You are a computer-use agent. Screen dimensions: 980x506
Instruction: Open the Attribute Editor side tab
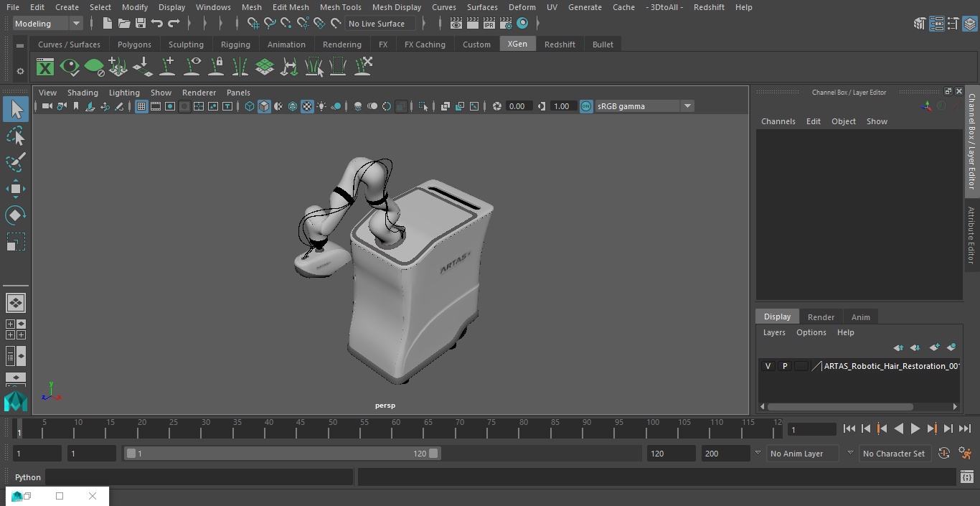click(971, 235)
